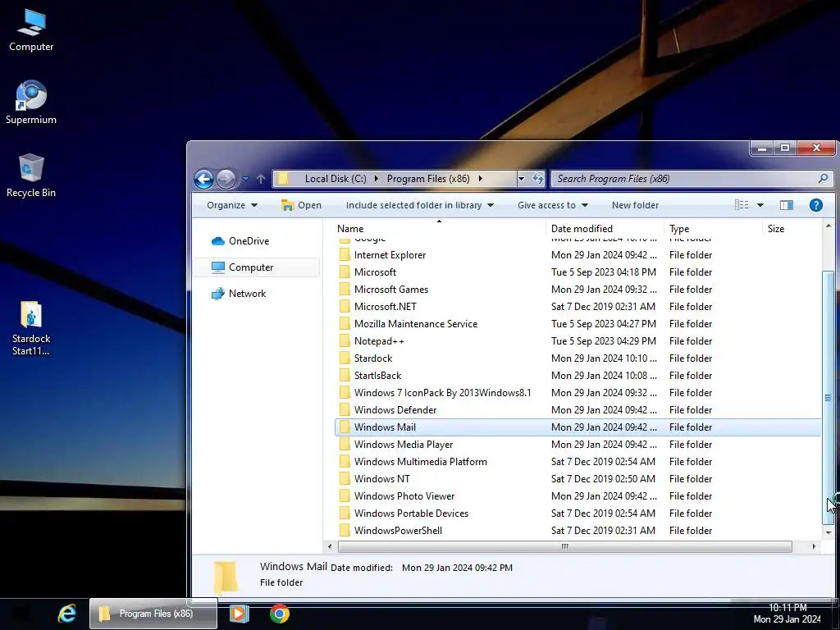The image size is (840, 630).
Task: Open the recent locations dropdown arrow
Action: click(245, 179)
